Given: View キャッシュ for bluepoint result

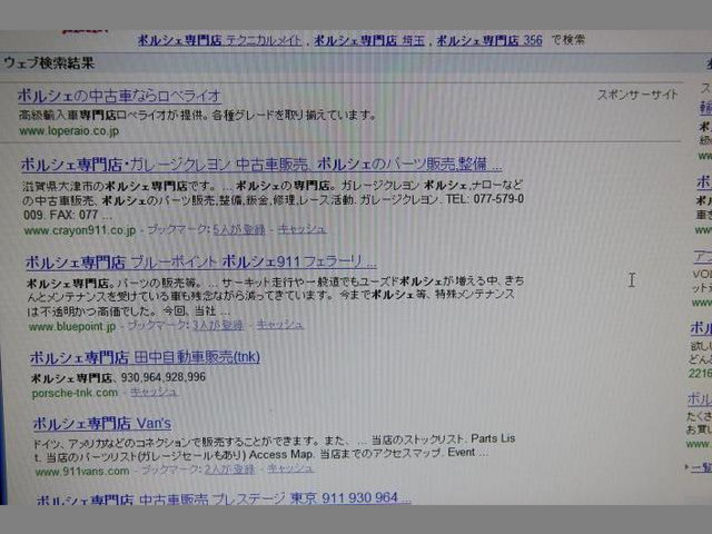Looking at the screenshot, I should point(280,325).
